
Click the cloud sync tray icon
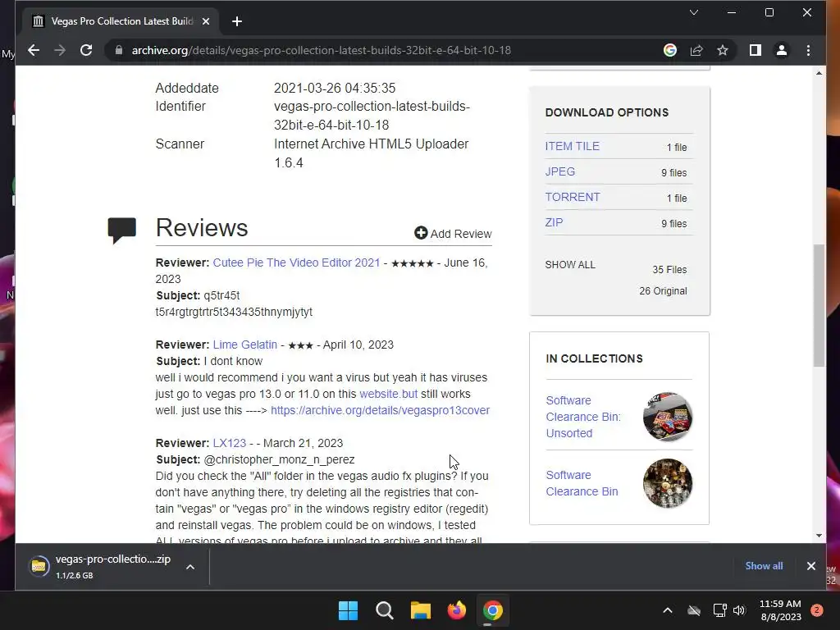tap(694, 610)
